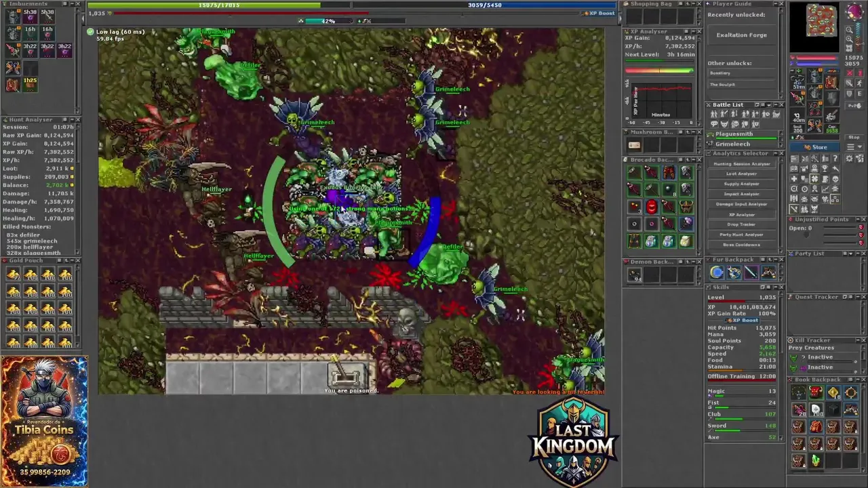Collapse the XP Analyser panel
The width and height of the screenshot is (868, 488).
(x=693, y=32)
